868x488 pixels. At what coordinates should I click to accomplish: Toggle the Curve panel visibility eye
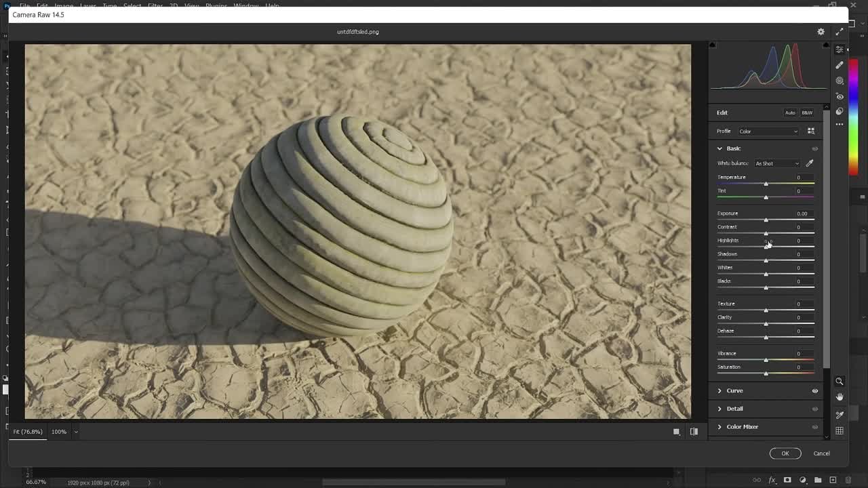[815, 390]
